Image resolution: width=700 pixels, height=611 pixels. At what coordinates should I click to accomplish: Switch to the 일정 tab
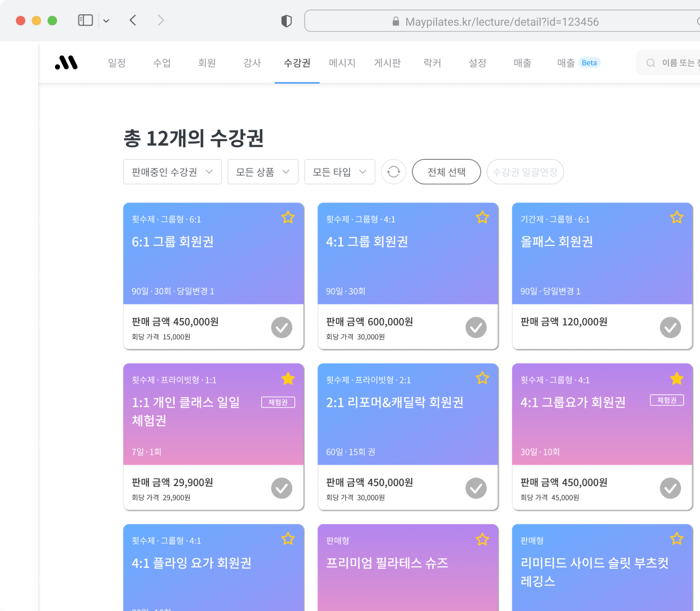tap(116, 63)
